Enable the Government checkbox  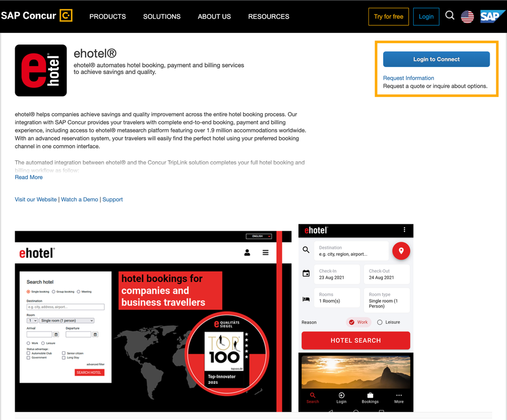28,358
